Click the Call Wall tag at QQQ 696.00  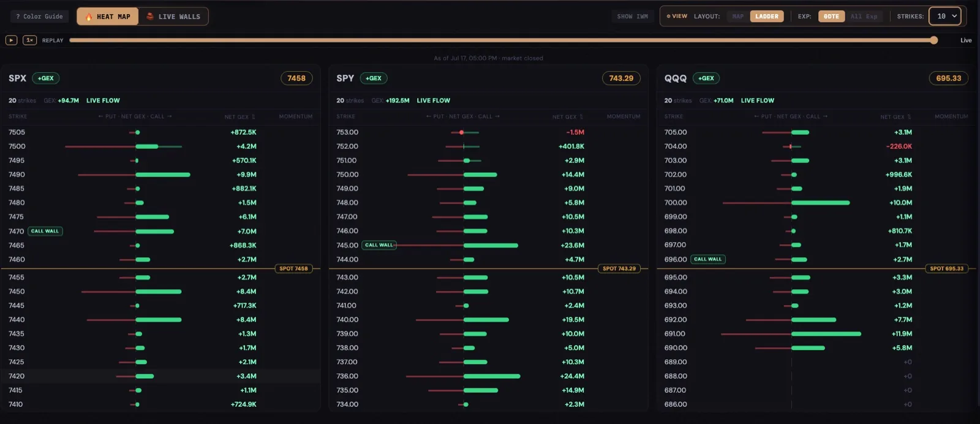(x=707, y=259)
